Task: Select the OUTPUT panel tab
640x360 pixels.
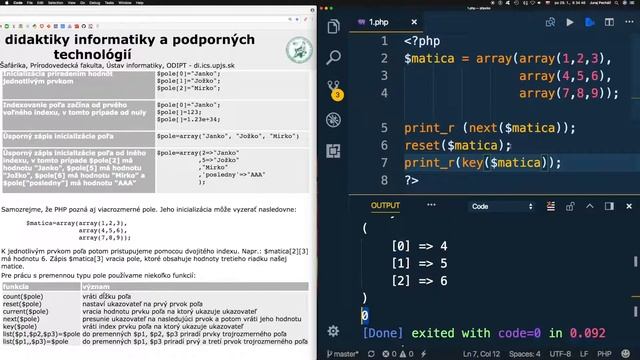Action: 385,205
